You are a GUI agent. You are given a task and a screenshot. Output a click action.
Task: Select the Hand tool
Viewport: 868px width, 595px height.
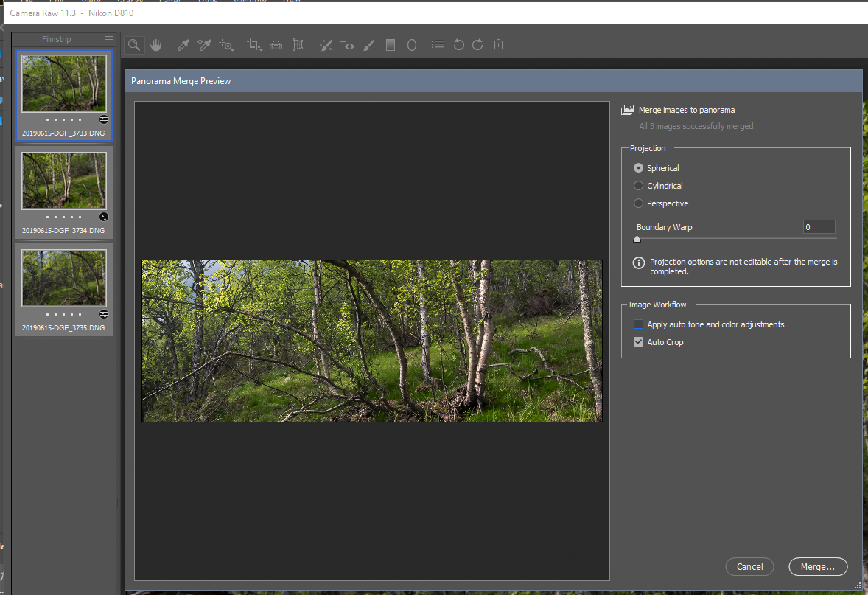[155, 45]
